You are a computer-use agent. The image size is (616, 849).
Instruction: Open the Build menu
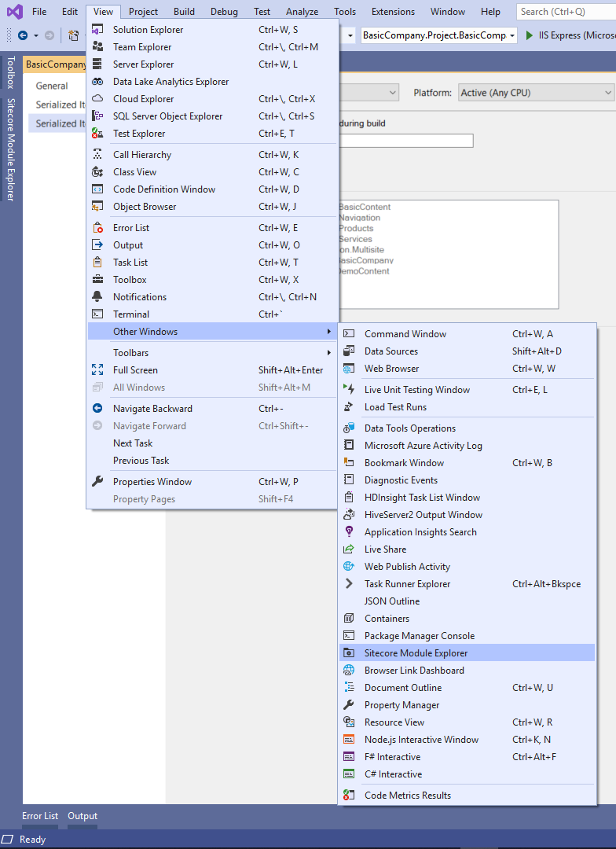[x=184, y=11]
